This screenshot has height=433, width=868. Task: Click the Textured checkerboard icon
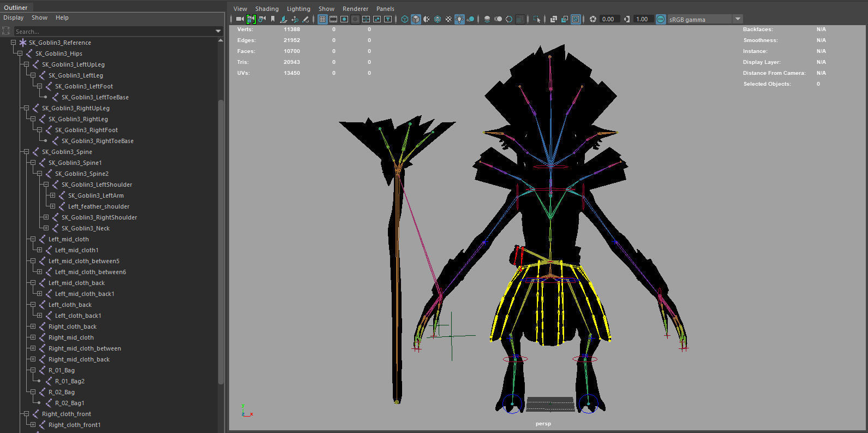(x=448, y=19)
